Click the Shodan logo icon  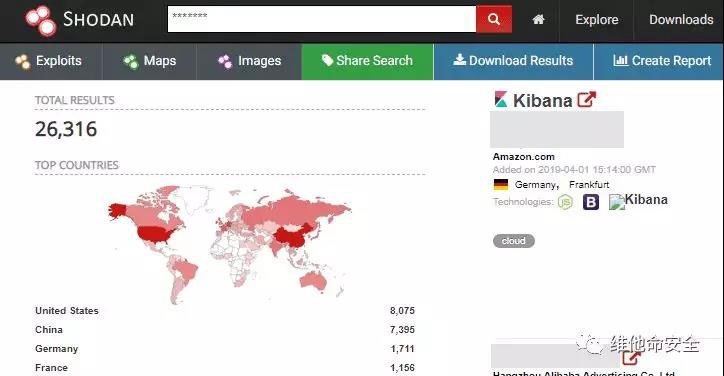pyautogui.click(x=40, y=21)
